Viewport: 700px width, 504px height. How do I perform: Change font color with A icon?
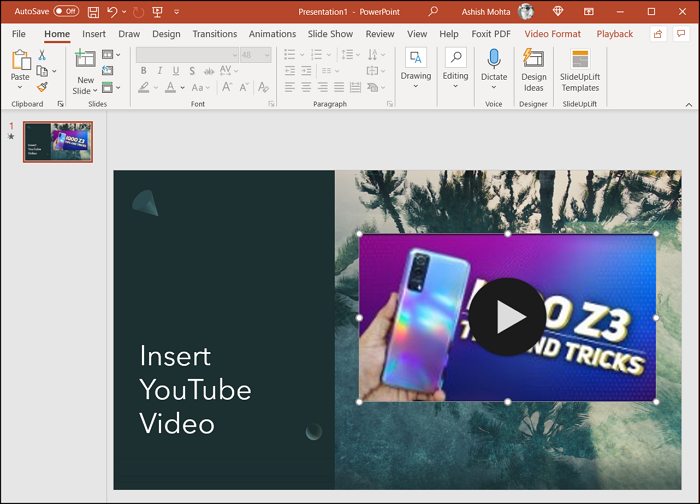[x=170, y=87]
